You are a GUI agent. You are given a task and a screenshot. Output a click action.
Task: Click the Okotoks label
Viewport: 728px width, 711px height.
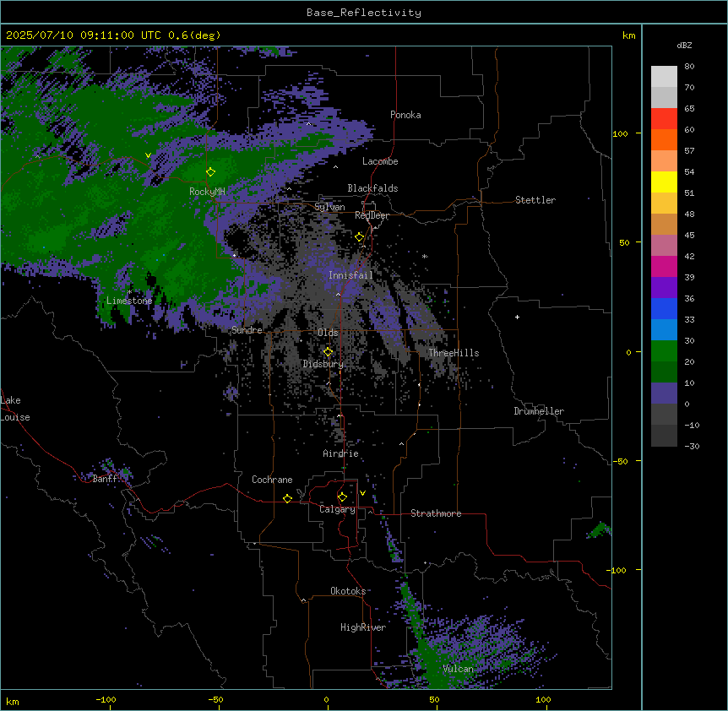pyautogui.click(x=348, y=591)
